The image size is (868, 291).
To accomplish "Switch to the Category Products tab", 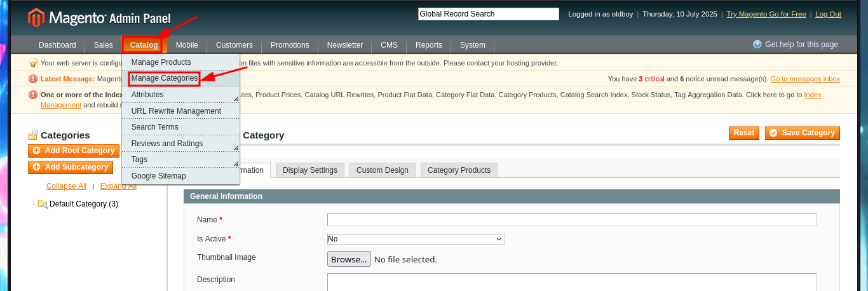I will [x=459, y=170].
